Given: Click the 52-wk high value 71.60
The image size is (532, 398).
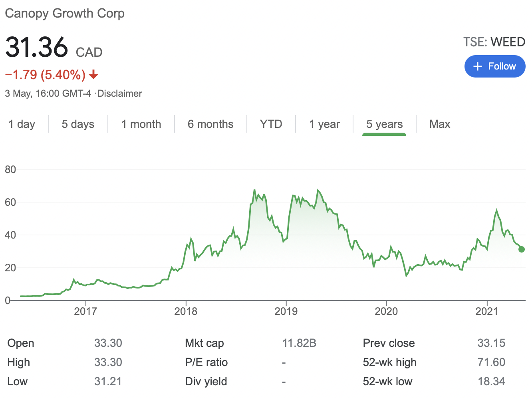Looking at the screenshot, I should (491, 362).
